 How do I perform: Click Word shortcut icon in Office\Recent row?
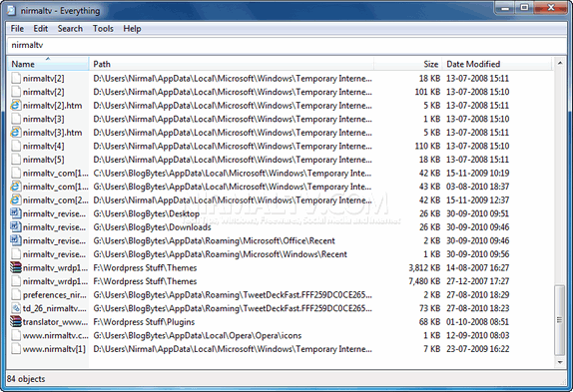click(16, 240)
